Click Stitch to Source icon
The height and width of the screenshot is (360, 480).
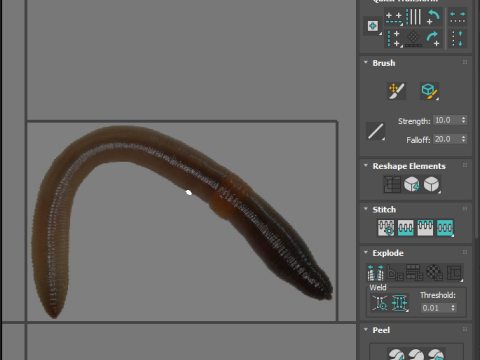425,227
